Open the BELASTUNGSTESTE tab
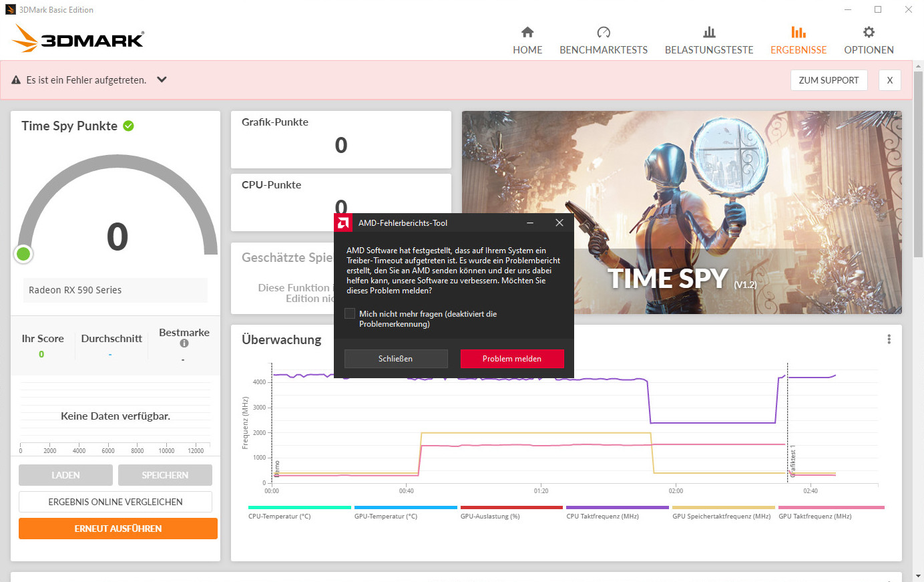 tap(709, 41)
